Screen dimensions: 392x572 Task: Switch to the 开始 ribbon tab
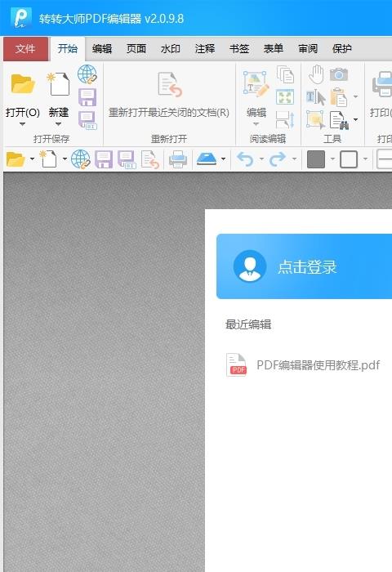coord(68,48)
